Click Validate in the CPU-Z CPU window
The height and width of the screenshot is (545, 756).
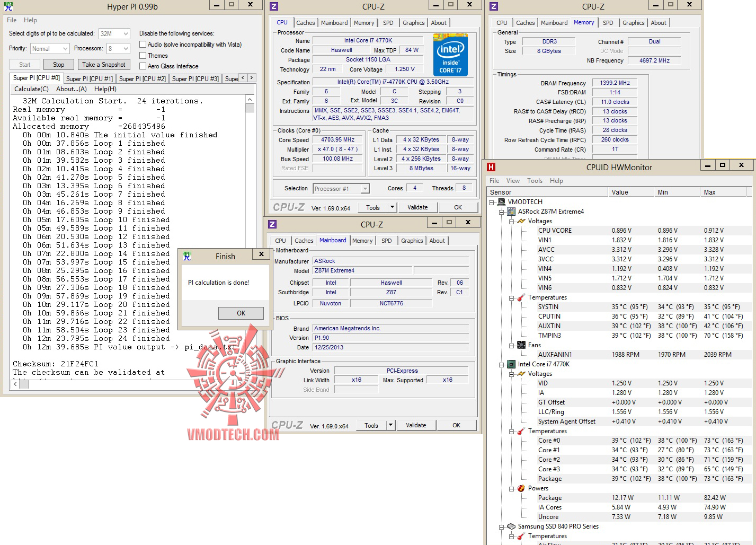coord(417,207)
